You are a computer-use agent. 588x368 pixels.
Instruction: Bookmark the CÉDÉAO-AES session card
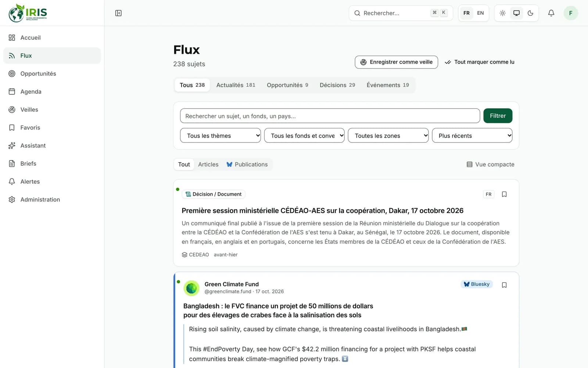click(504, 194)
